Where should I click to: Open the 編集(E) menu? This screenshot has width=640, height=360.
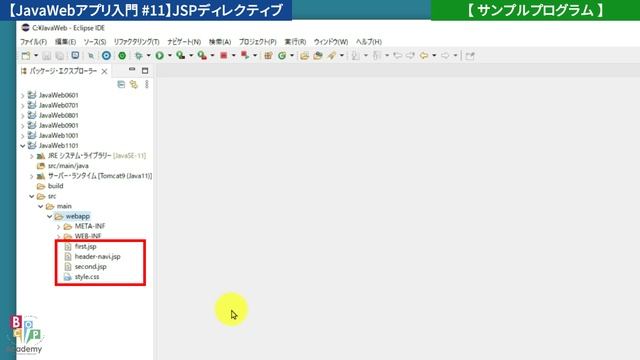pyautogui.click(x=65, y=42)
